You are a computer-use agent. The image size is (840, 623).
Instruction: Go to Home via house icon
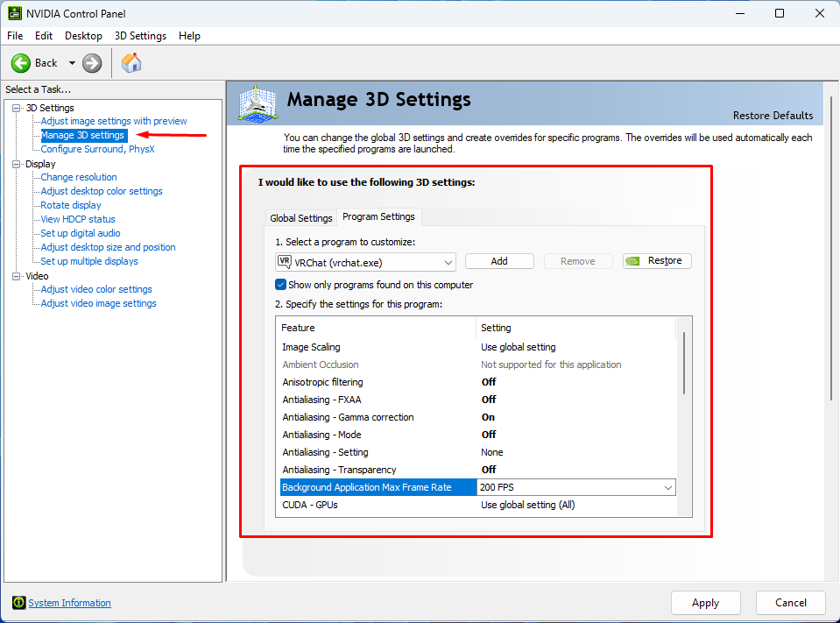tap(131, 63)
